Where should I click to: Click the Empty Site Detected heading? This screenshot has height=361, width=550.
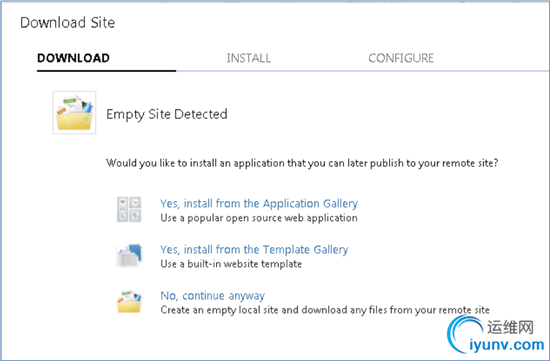pos(167,114)
